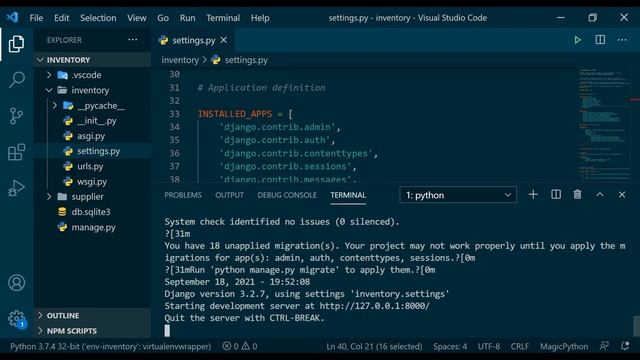Click the terminal cursor input line
The width and height of the screenshot is (640, 360).
(x=167, y=330)
